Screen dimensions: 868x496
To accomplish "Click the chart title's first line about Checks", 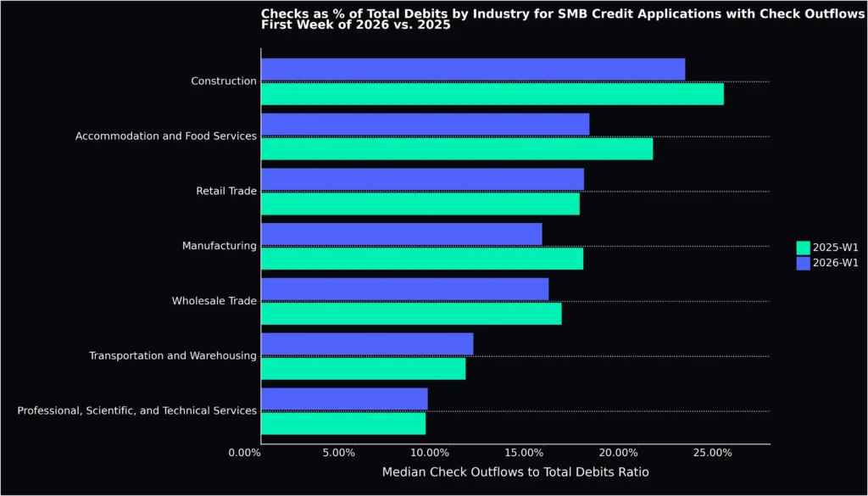I will click(x=563, y=14).
